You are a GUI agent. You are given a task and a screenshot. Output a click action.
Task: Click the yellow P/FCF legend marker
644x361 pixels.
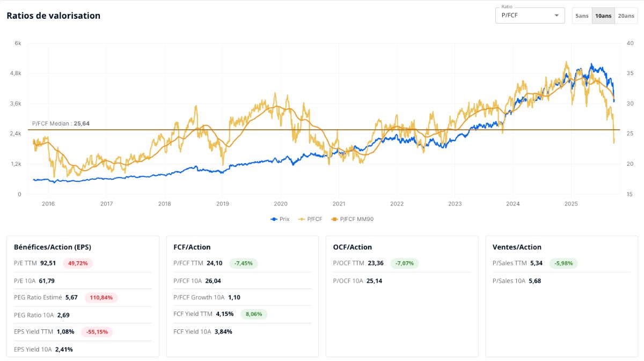[301, 219]
